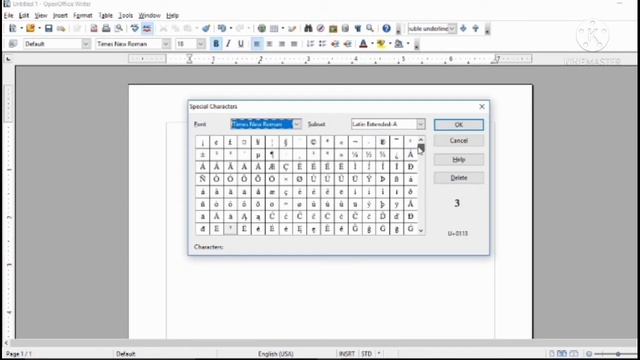This screenshot has height=360, width=640.
Task: Click the status bar zoom slider handle
Action: click(618, 354)
